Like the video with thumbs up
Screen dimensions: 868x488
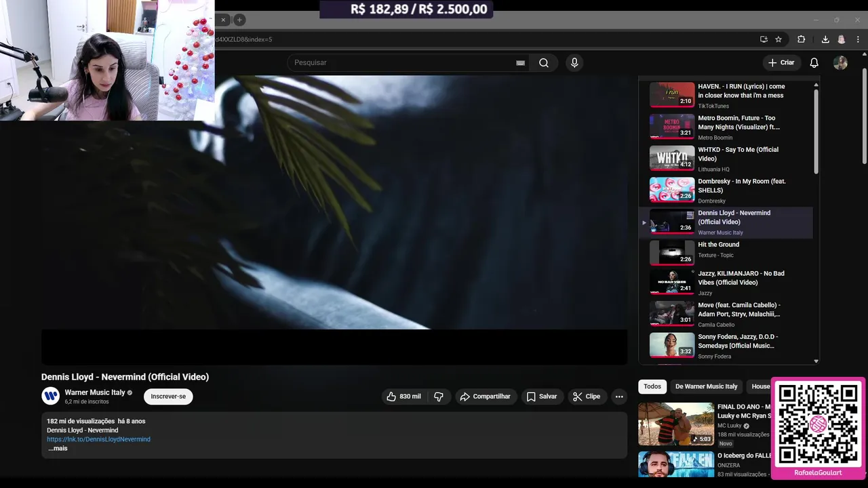(x=403, y=396)
